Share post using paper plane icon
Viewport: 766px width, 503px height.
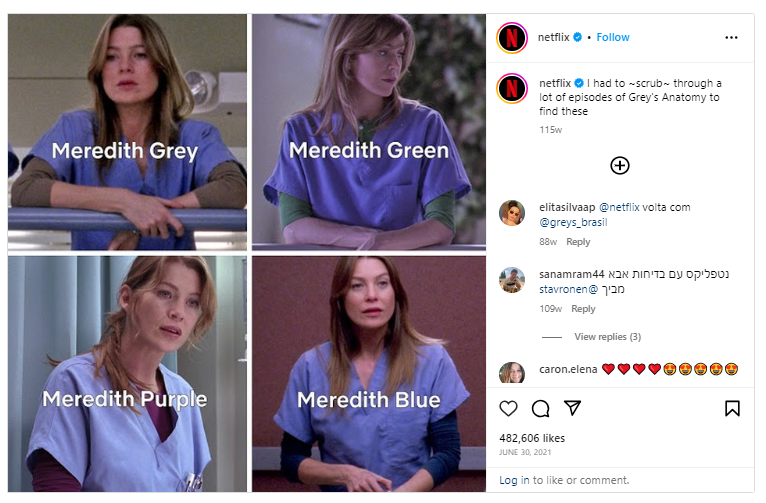[572, 408]
